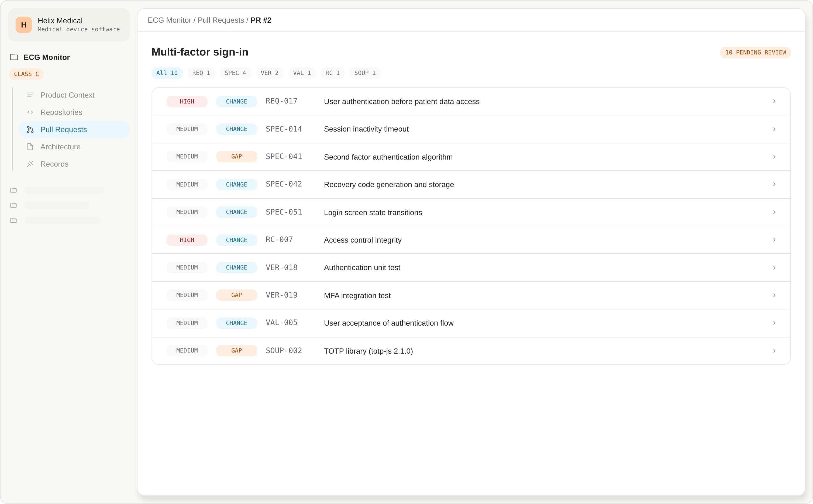Click the HIGH badge on REQ-017
The width and height of the screenshot is (813, 504).
coord(187,101)
